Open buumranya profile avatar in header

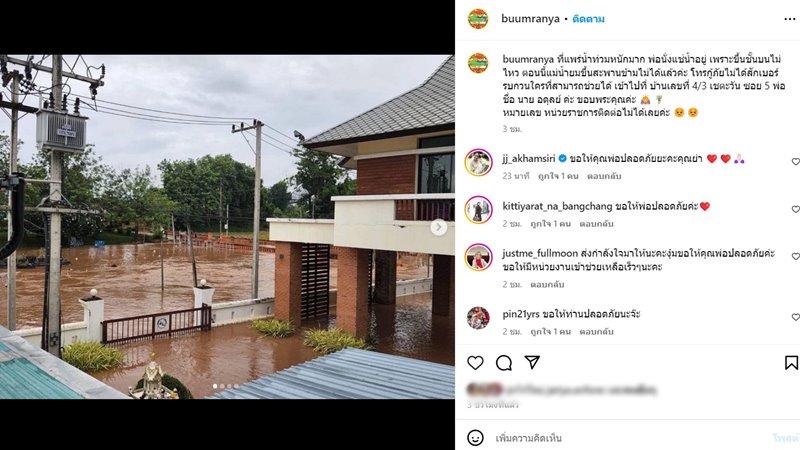coord(478,19)
